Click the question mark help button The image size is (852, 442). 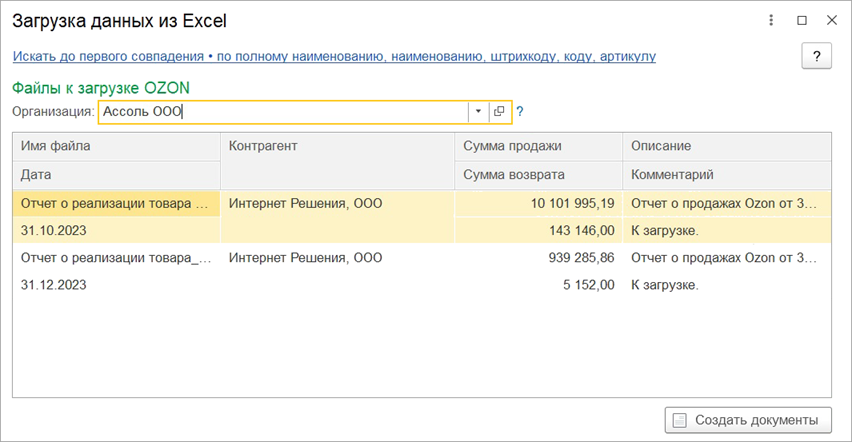click(x=816, y=56)
